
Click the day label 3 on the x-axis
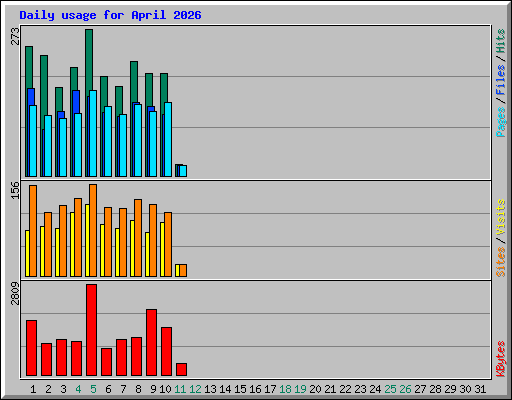pyautogui.click(x=63, y=389)
